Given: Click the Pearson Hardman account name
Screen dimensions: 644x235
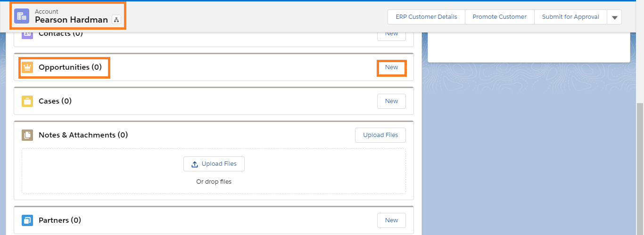Looking at the screenshot, I should (72, 20).
